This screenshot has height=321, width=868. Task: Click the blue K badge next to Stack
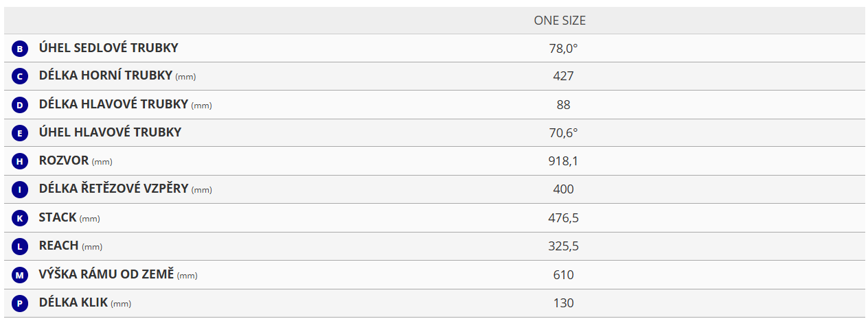pos(20,218)
